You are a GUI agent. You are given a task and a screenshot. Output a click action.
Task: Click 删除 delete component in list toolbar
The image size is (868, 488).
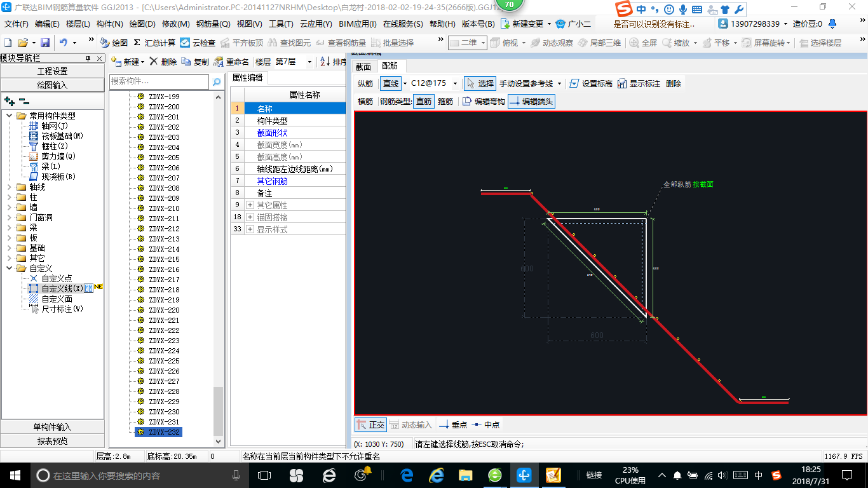pos(163,62)
